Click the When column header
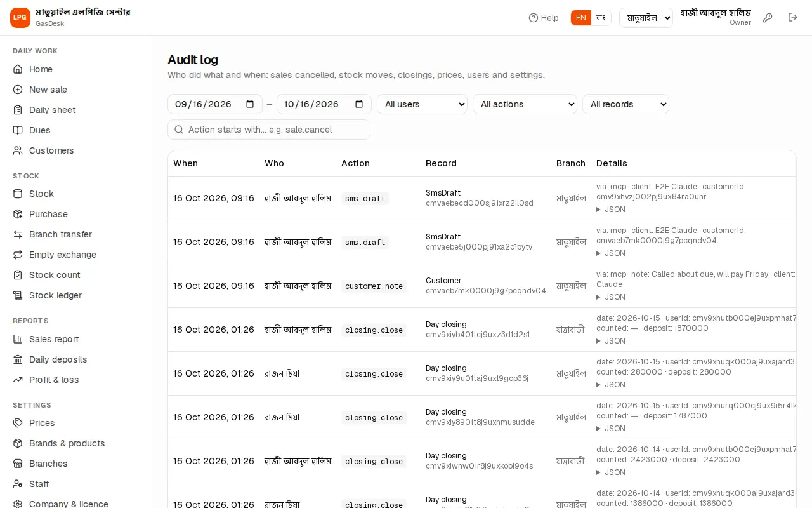Image resolution: width=812 pixels, height=508 pixels. click(x=186, y=163)
